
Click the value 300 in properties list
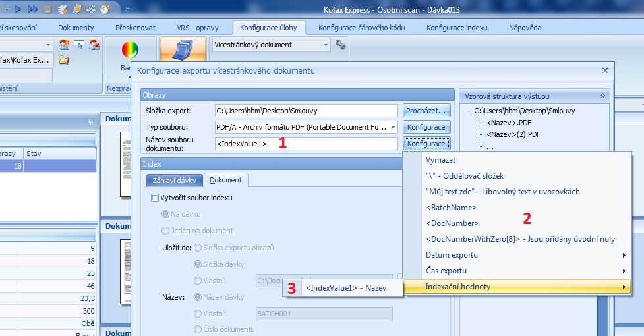tap(88, 311)
